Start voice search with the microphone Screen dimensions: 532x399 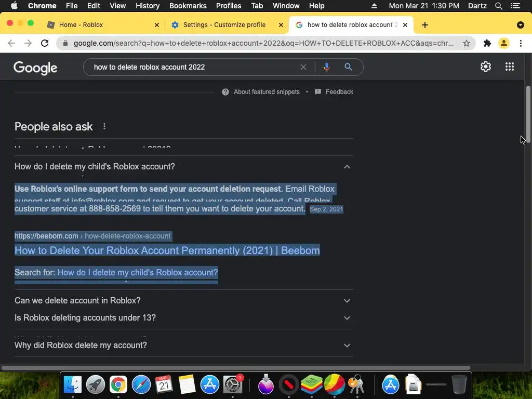click(326, 67)
